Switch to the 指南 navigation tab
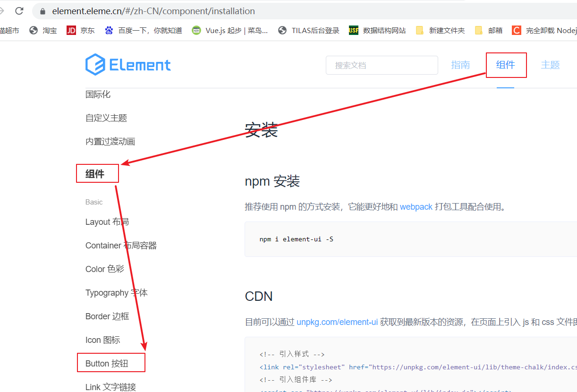577x392 pixels. pyautogui.click(x=460, y=65)
